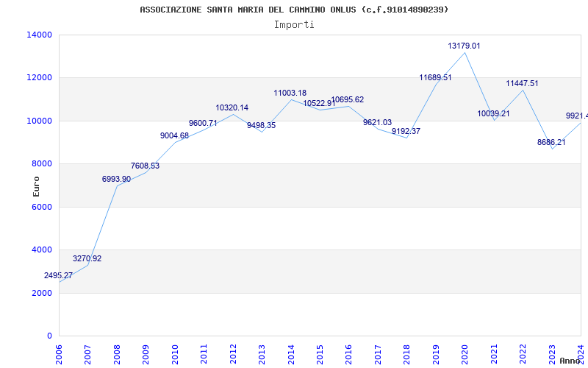Select the data label 11003.18
The width and height of the screenshot is (588, 368).
point(290,93)
